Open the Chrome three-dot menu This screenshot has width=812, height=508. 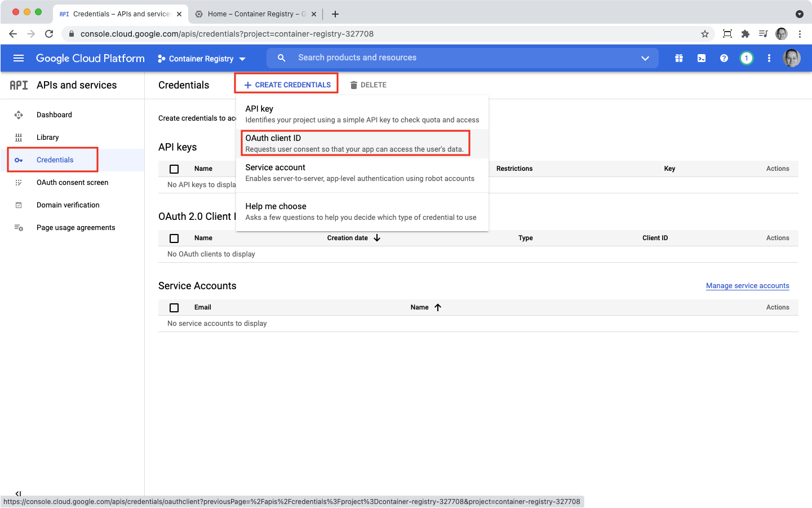(800, 34)
